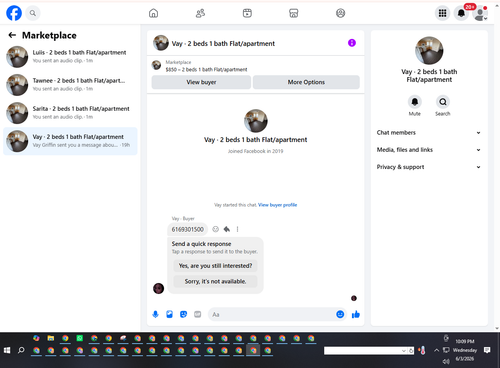Screen dimensions: 500x368
Task: Open the $850 Marketplace listing thumbnail
Action: pos(156,65)
